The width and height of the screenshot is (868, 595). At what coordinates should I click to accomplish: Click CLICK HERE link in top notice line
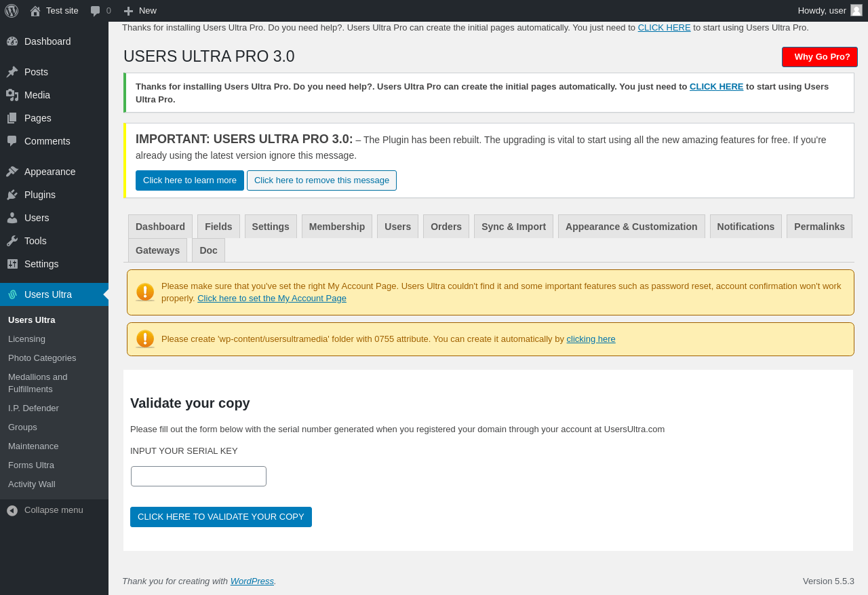tap(664, 28)
